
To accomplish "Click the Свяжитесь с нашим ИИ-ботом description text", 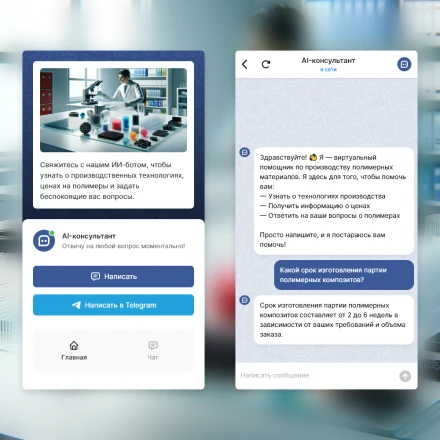I will click(x=112, y=181).
